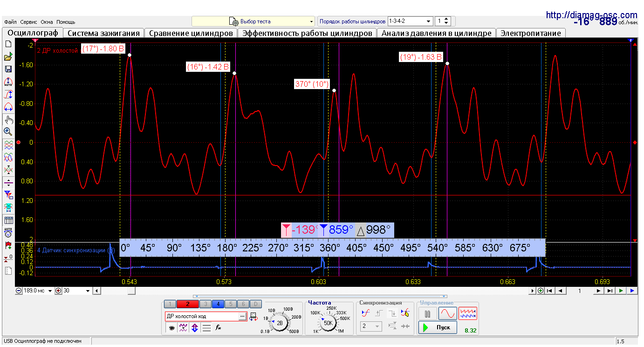Image resolution: width=644 pixels, height=347 pixels.
Task: Open the 189.0 мс time base dropdown
Action: pyautogui.click(x=39, y=291)
